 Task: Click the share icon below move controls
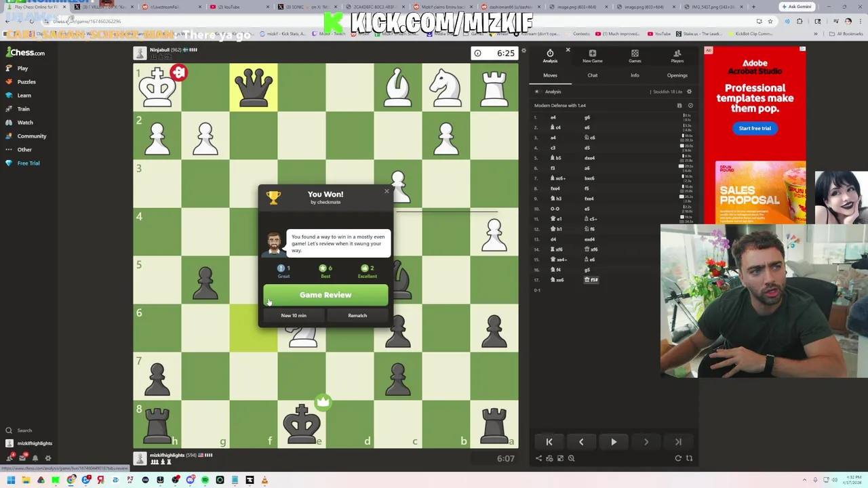538,458
